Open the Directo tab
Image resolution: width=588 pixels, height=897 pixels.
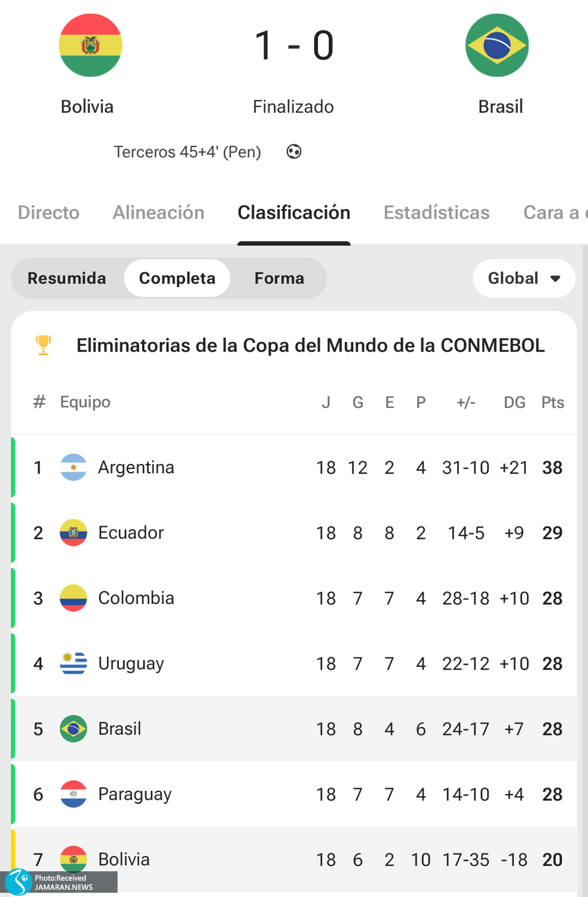click(48, 212)
